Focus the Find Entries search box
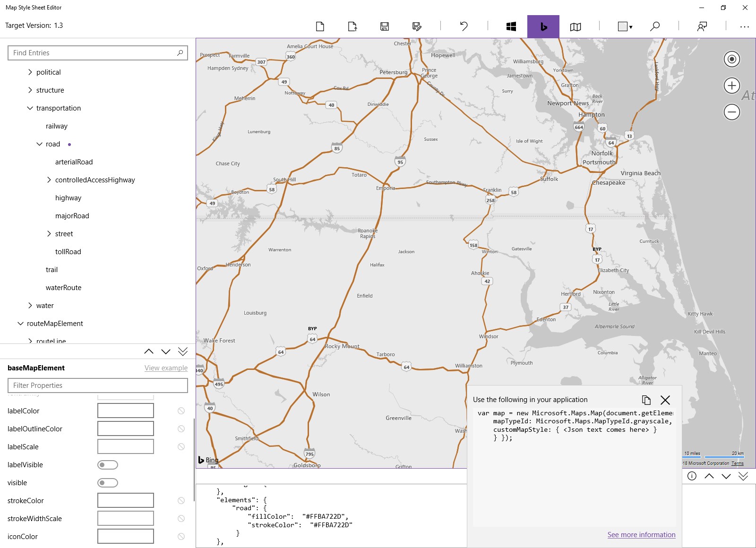The image size is (756, 548). [x=98, y=53]
